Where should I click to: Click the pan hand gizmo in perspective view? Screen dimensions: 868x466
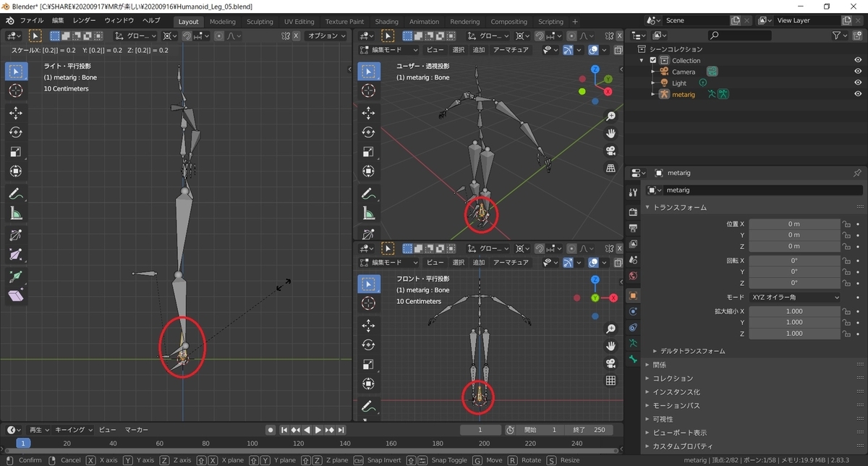(610, 133)
